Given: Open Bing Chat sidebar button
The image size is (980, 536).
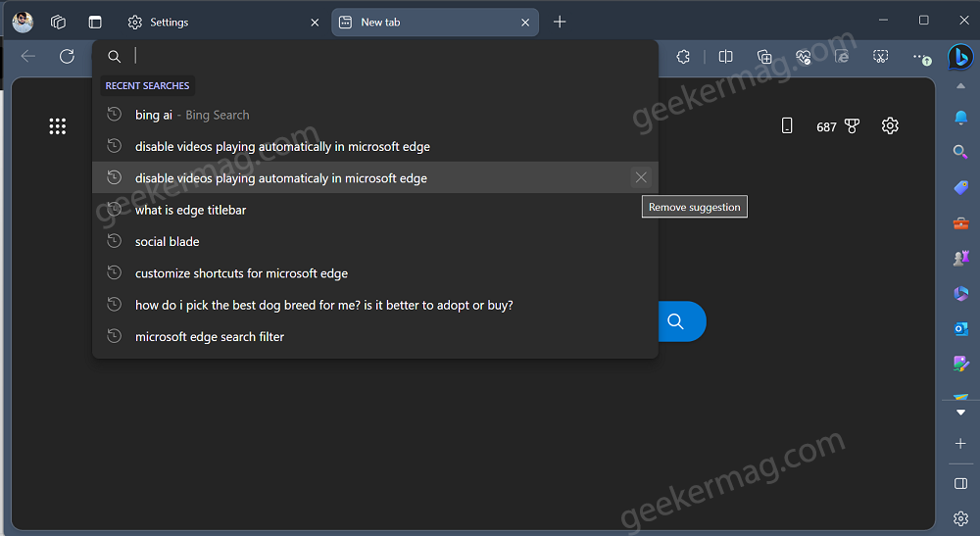Looking at the screenshot, I should point(960,57).
